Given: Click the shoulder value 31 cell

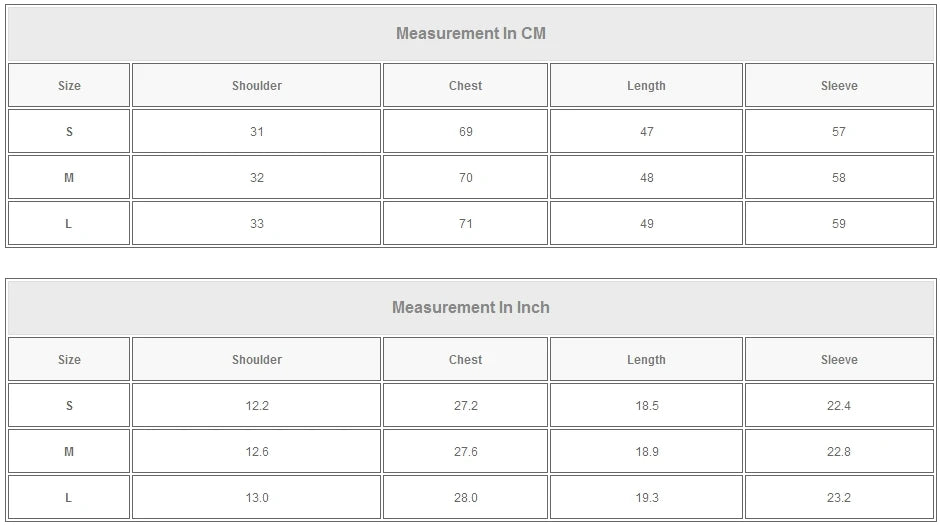Looking at the screenshot, I should click(x=257, y=132).
